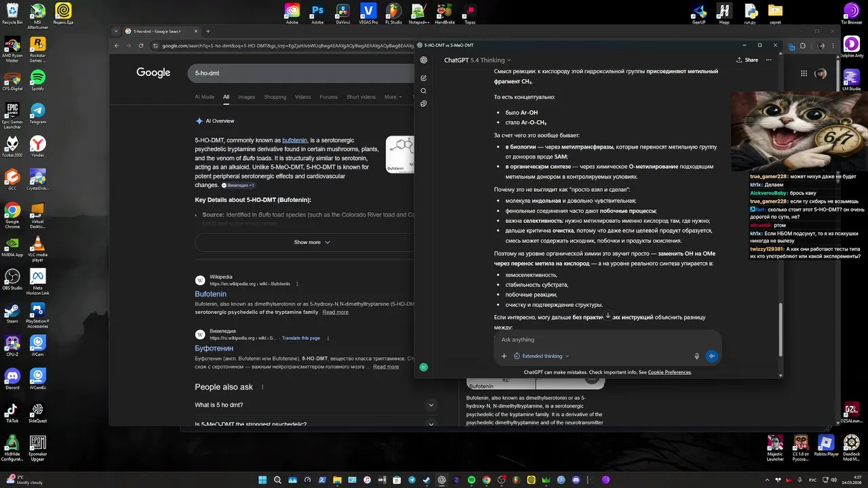868x488 pixels.
Task: Select OBS Studio desktop icon
Action: [x=12, y=280]
